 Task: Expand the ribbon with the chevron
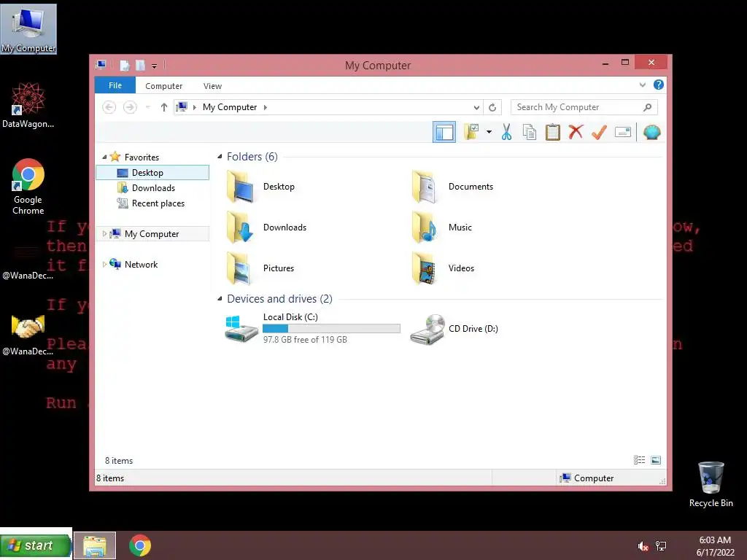pos(642,85)
